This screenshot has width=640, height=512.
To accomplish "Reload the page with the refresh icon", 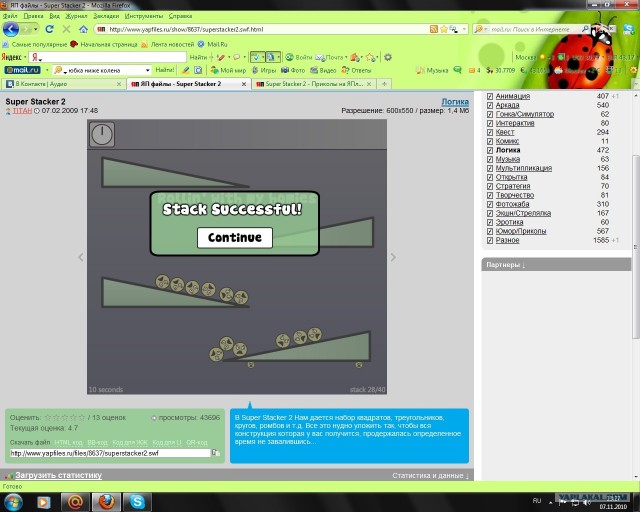I will click(49, 29).
